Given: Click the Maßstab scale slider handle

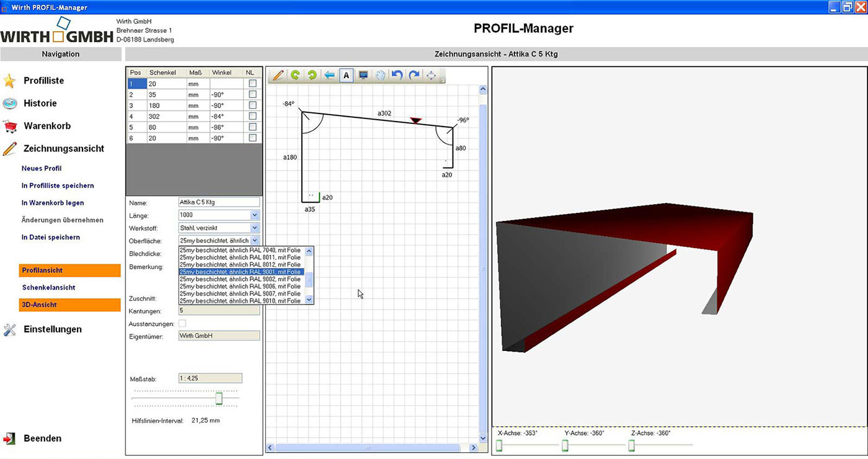Looking at the screenshot, I should click(x=219, y=398).
